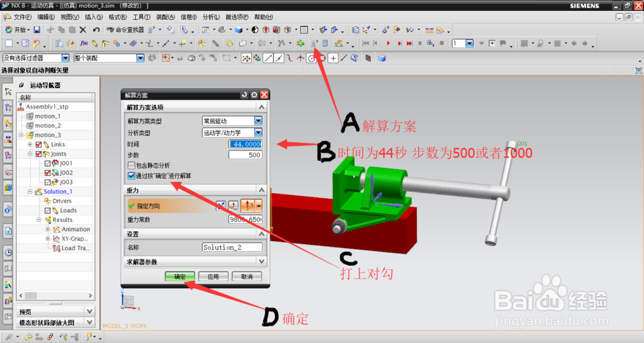Open the 分析(L) menu
Image resolution: width=644 pixels, height=343 pixels.
click(211, 17)
